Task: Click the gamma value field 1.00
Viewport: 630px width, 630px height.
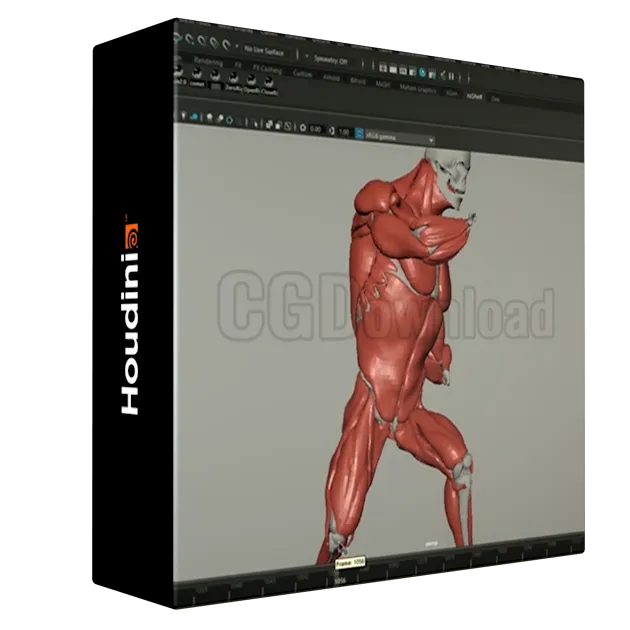Action: (x=344, y=132)
